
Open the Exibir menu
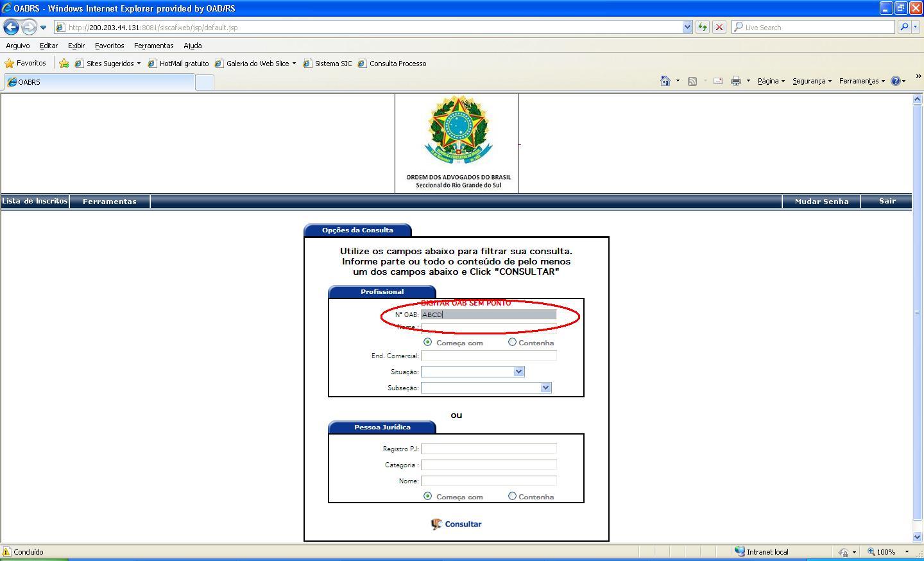click(x=76, y=46)
